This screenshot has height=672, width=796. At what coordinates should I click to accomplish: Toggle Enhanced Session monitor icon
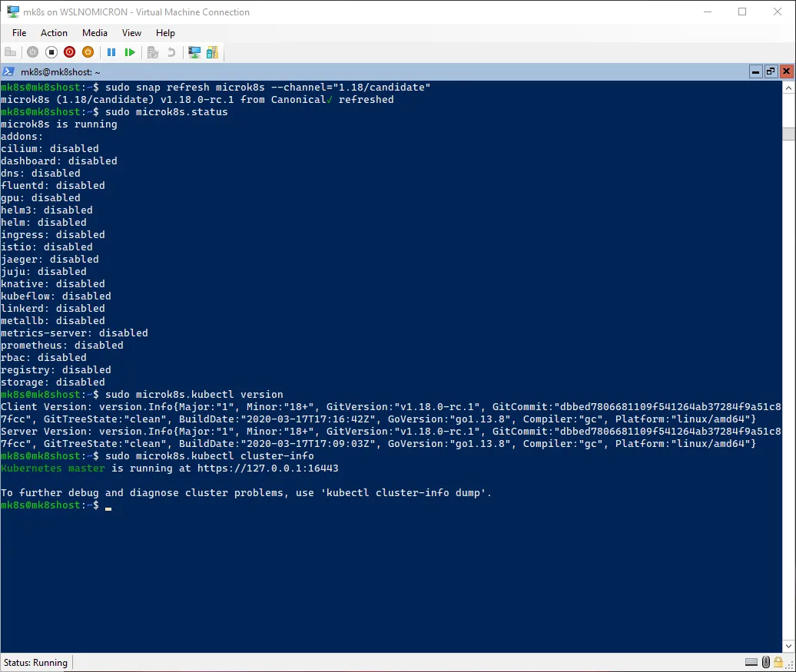pyautogui.click(x=194, y=52)
